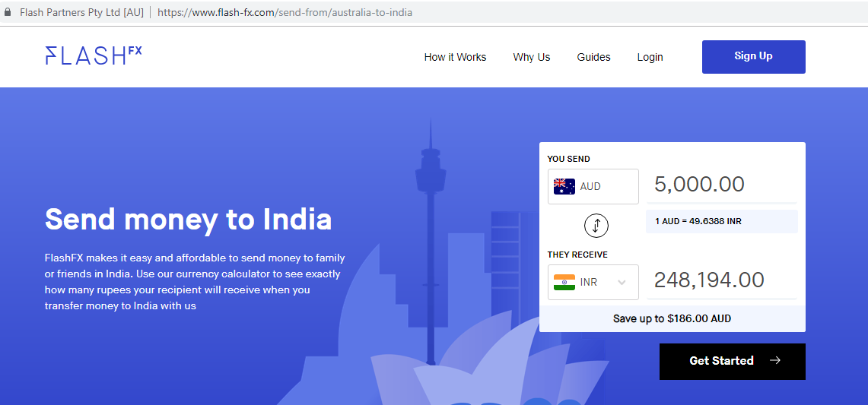Click the YOU SEND label
868x405 pixels.
click(568, 159)
